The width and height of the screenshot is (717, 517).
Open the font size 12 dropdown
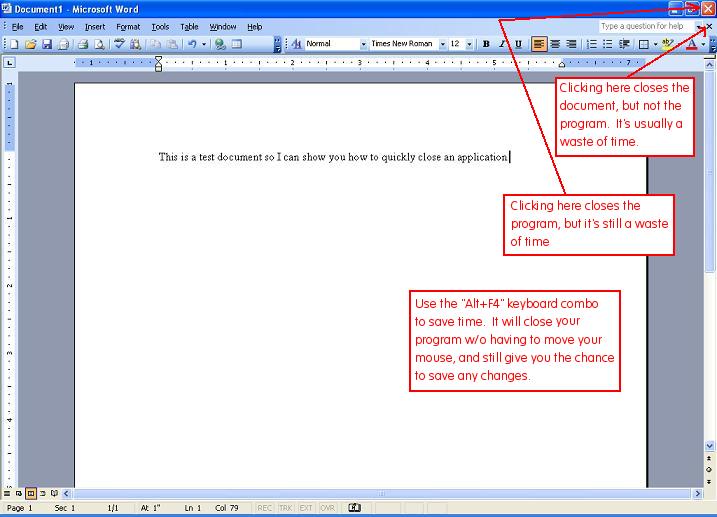tap(470, 44)
